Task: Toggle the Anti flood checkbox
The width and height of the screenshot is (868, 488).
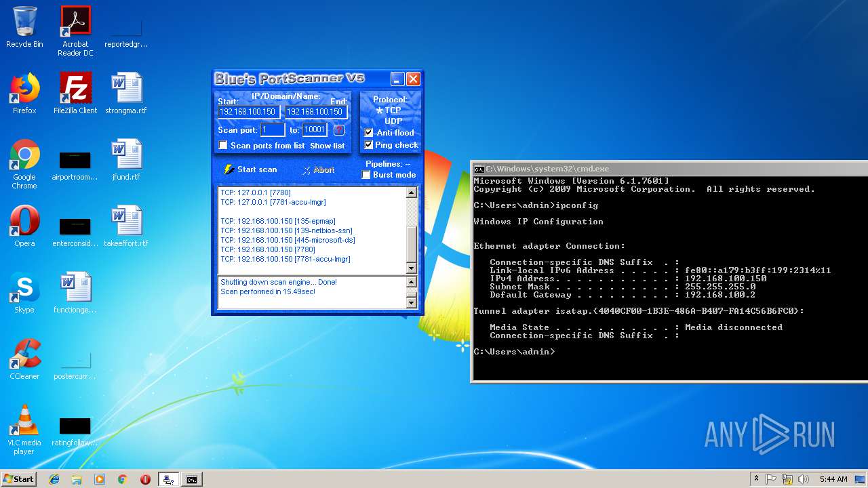Action: coord(369,133)
